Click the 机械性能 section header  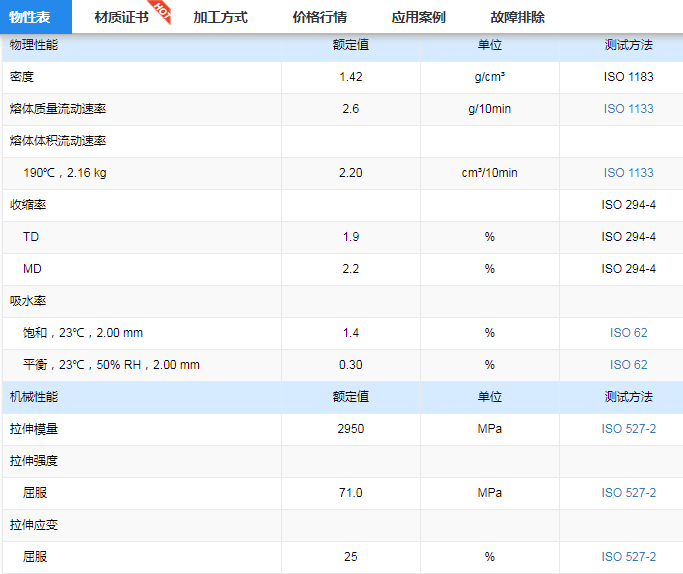pyautogui.click(x=34, y=397)
